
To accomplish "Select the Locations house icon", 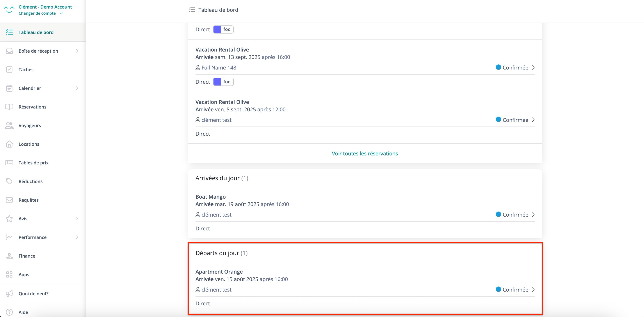I will click(9, 144).
